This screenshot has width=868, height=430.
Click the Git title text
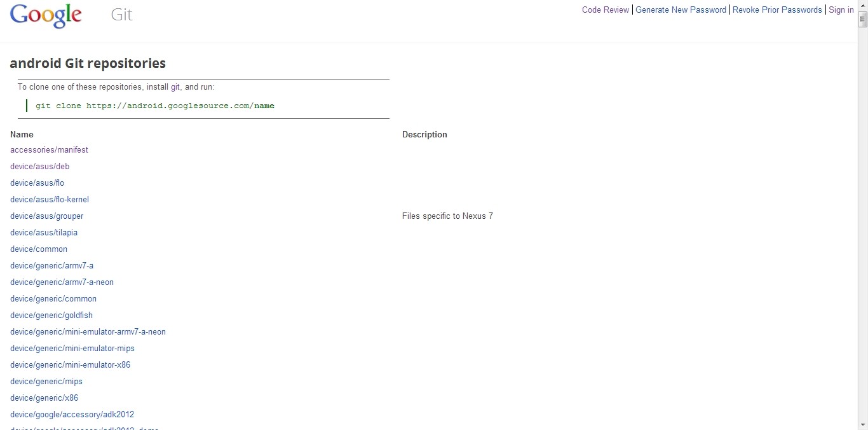point(121,15)
